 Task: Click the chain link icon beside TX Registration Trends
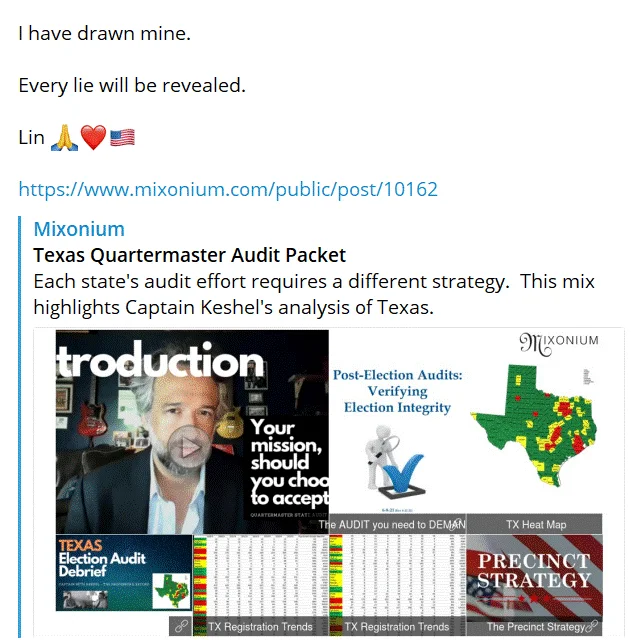coord(181,626)
